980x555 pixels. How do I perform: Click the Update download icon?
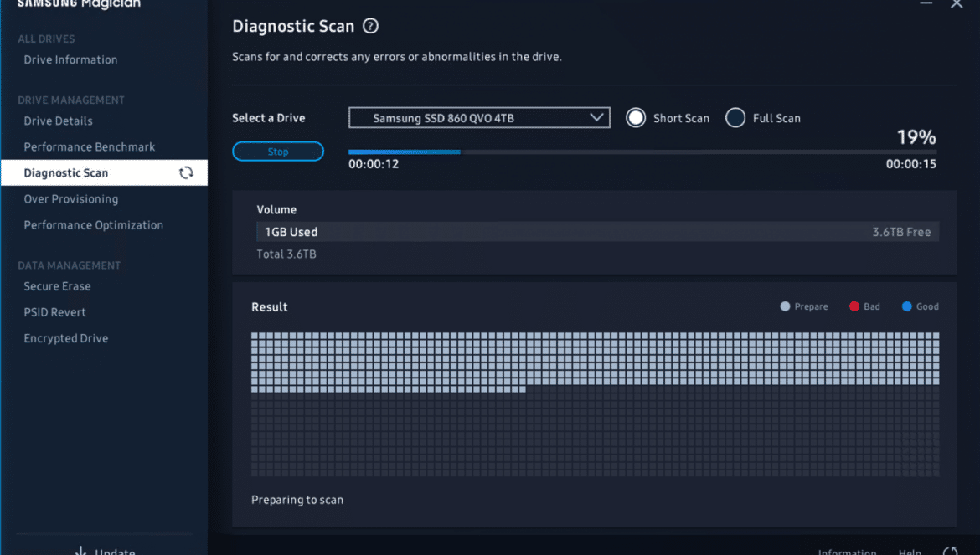(x=80, y=551)
